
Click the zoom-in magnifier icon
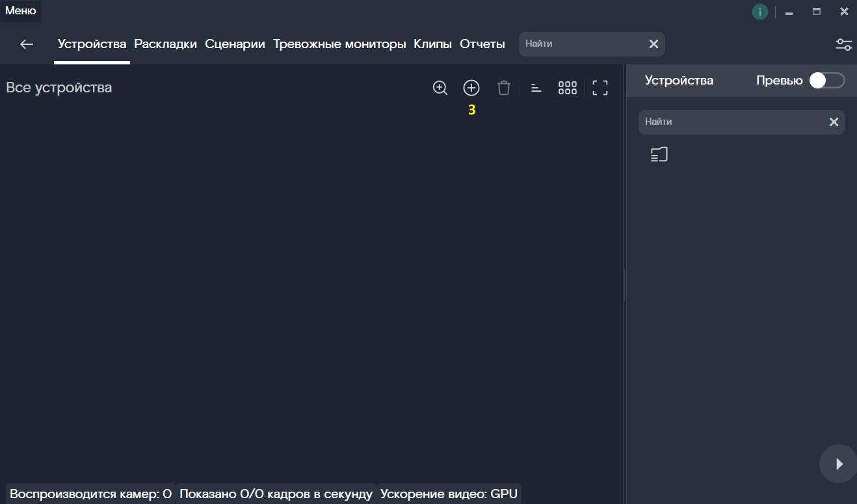[440, 88]
